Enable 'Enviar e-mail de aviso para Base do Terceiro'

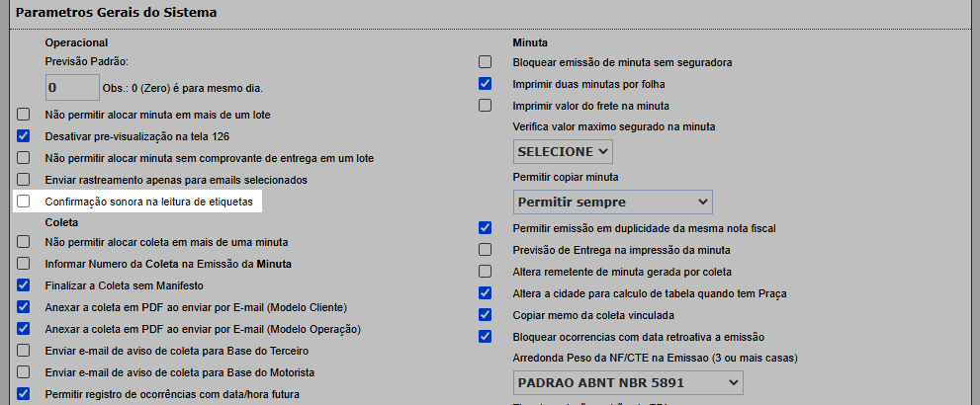click(24, 351)
